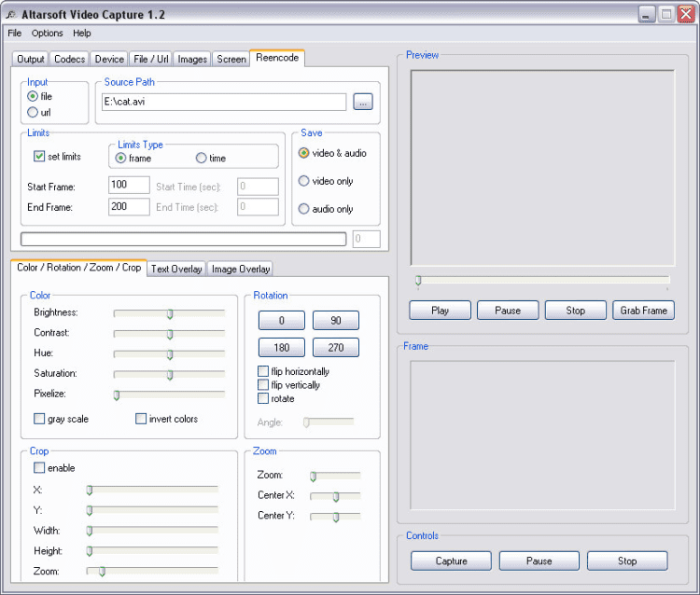The height and width of the screenshot is (595, 700).
Task: Select the audio only save option
Action: tap(303, 209)
